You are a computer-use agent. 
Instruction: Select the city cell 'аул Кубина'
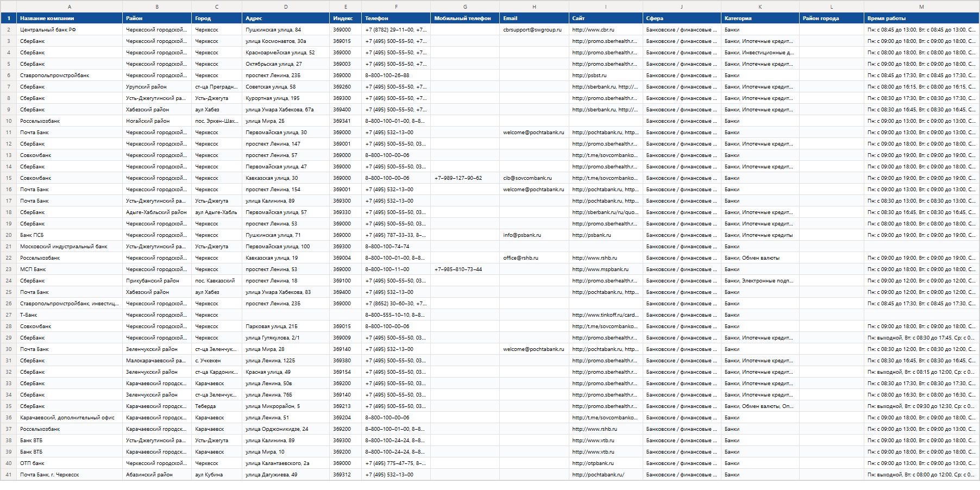(x=217, y=475)
